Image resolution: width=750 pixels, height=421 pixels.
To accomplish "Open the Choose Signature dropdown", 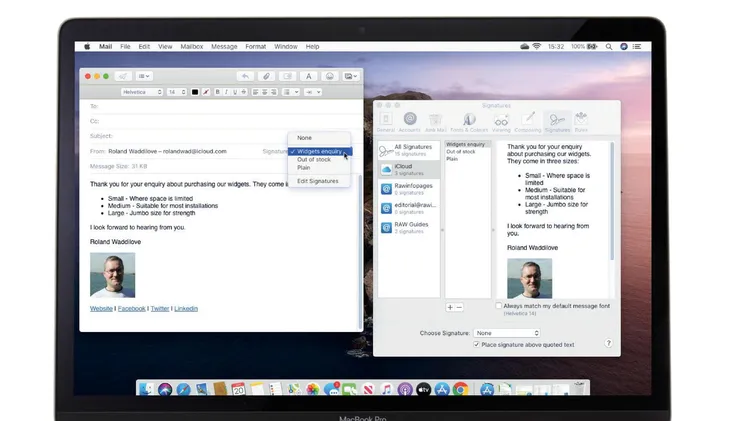I will tap(507, 333).
